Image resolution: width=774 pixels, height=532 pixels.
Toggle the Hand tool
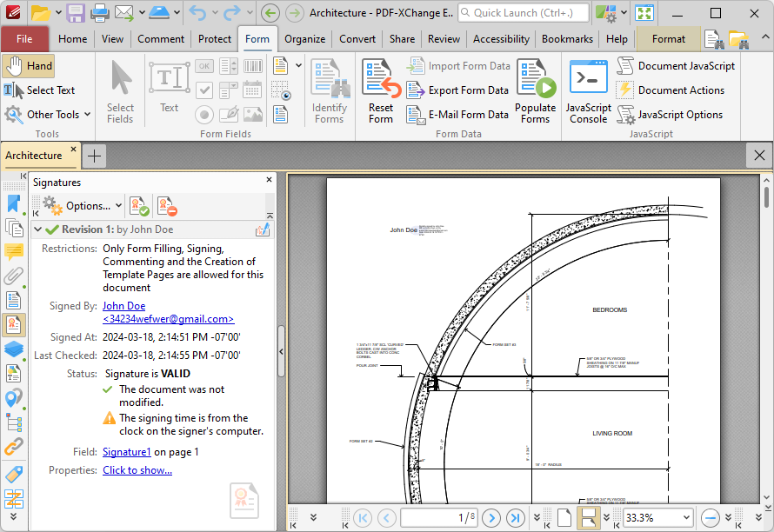tap(29, 66)
